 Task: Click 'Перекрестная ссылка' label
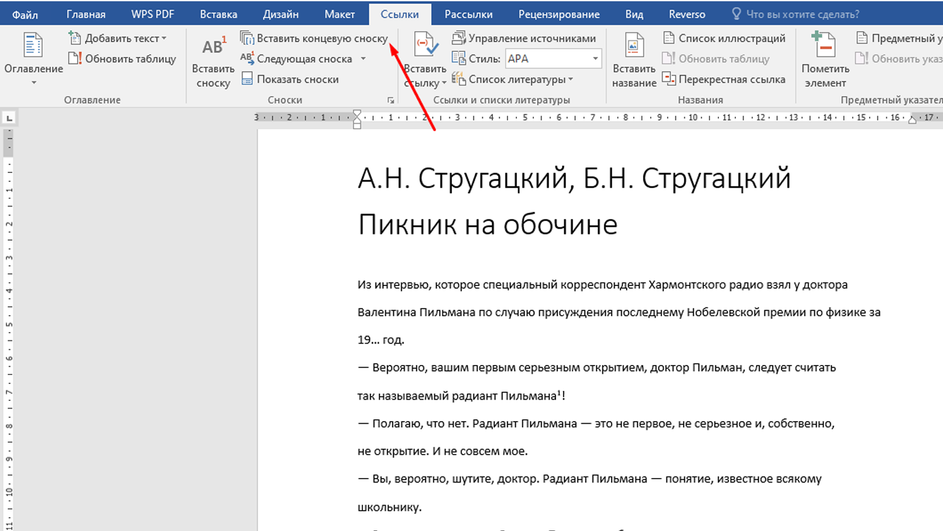[732, 79]
